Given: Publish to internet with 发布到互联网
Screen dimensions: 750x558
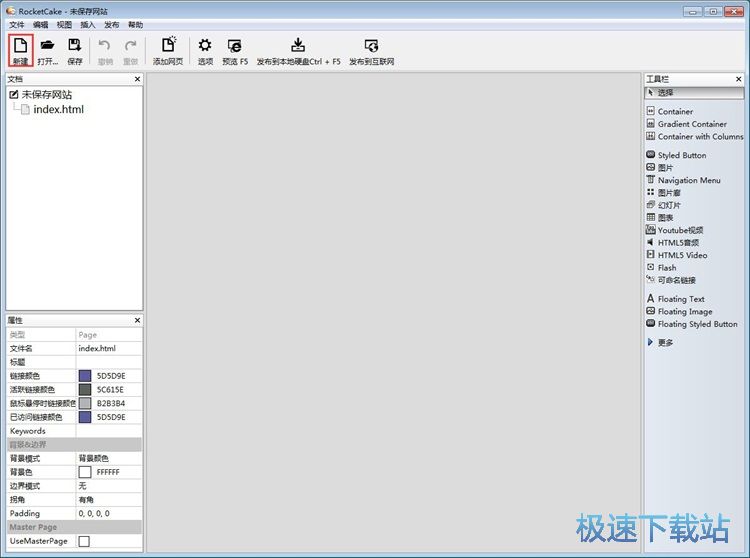Looking at the screenshot, I should click(x=371, y=50).
